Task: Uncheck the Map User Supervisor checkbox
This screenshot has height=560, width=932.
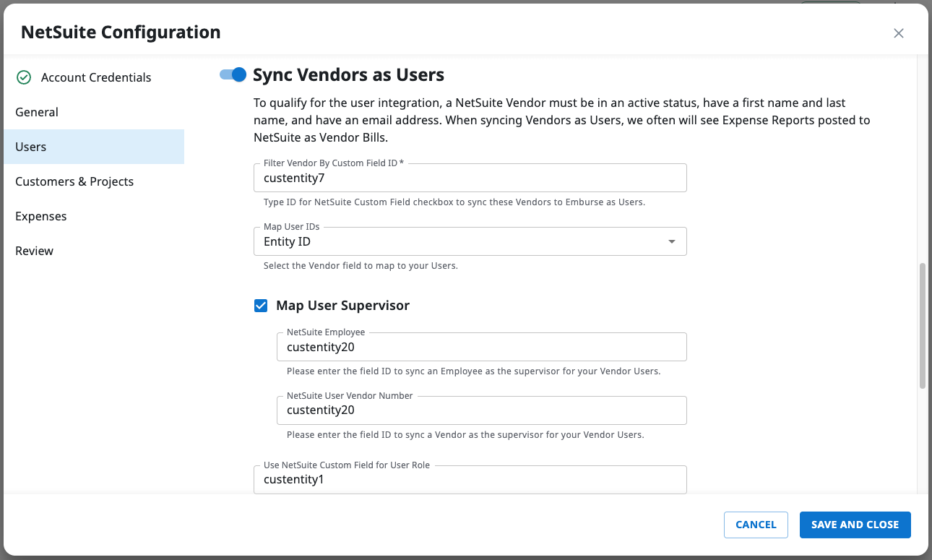Action: pyautogui.click(x=261, y=306)
